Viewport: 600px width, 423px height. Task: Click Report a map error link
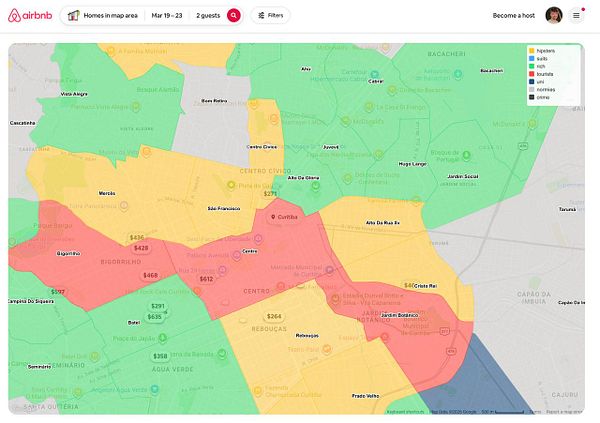564,412
